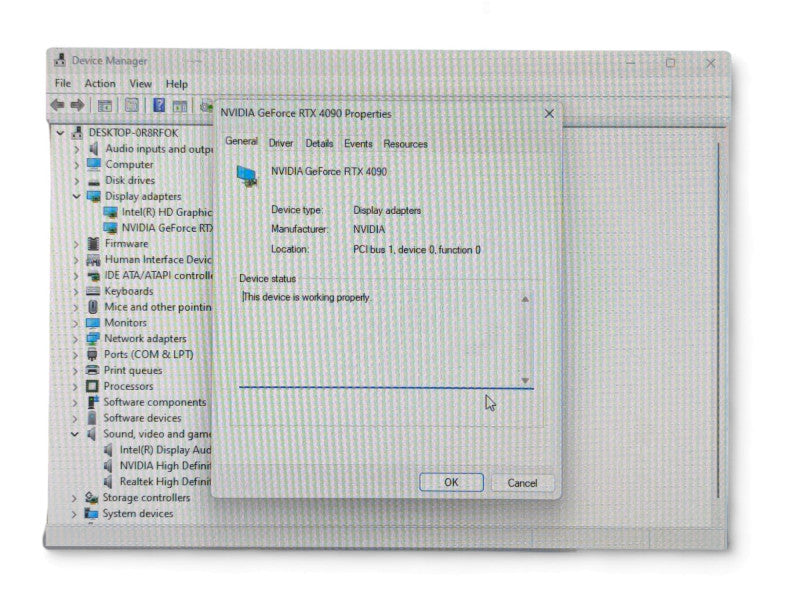Select the Processors icon
Viewport: 800px width, 602px height.
pyautogui.click(x=92, y=386)
